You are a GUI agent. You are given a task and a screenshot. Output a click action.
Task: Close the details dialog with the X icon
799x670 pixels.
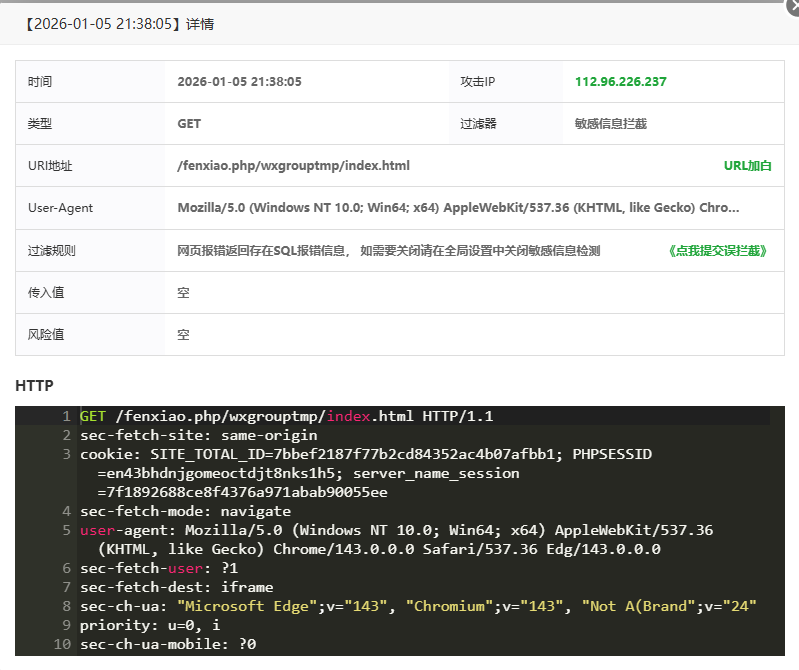click(x=790, y=5)
